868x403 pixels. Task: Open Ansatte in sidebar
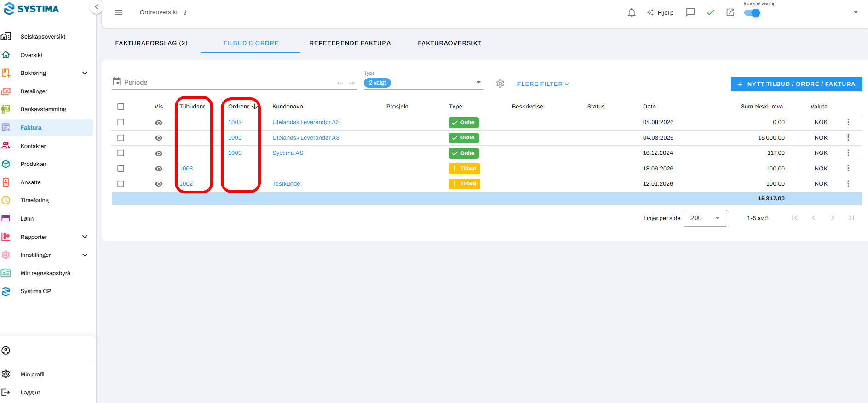[30, 182]
